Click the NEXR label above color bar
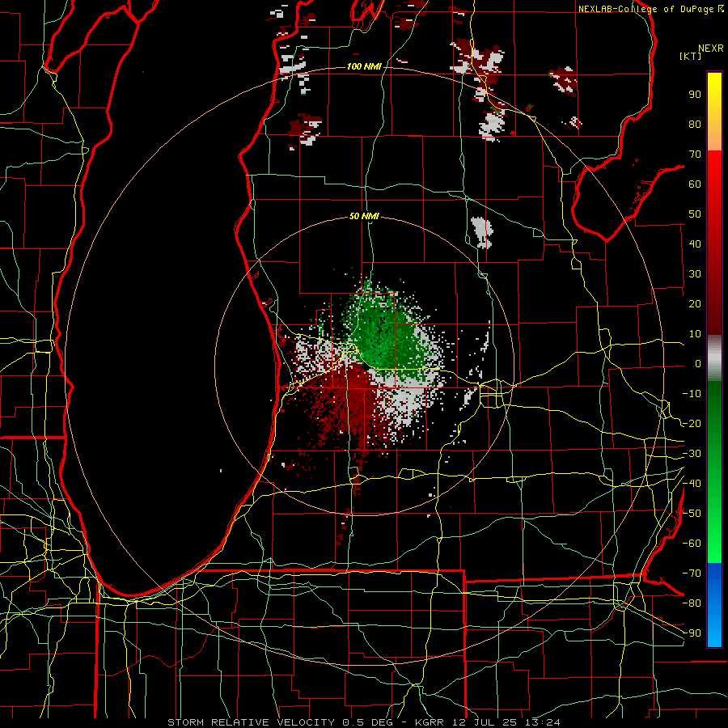Screen dimensions: 728x728 click(710, 49)
